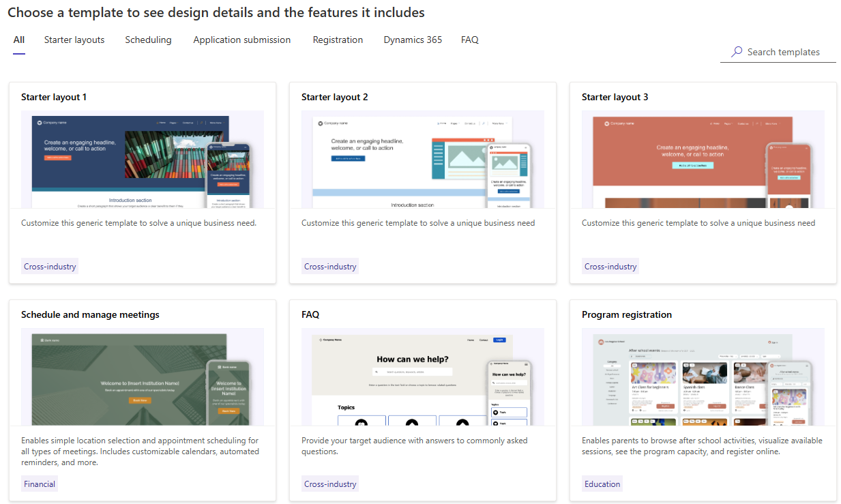Preview the Schedule and manage meetings template
Viewport: 841px width, 504px height.
click(142, 377)
